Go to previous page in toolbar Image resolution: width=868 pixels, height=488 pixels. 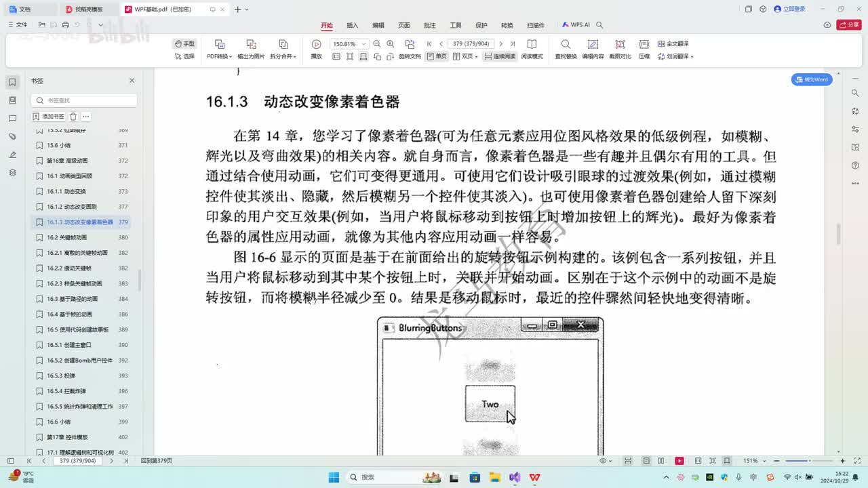(x=441, y=44)
